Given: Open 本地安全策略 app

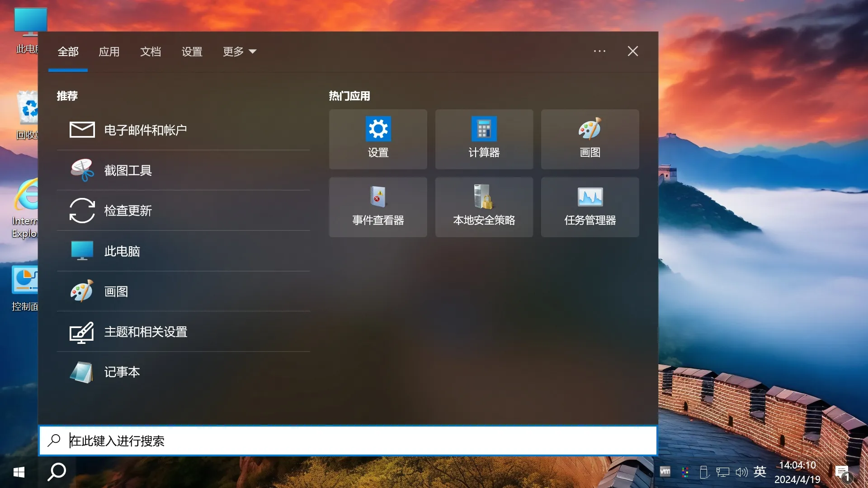Looking at the screenshot, I should tap(484, 206).
